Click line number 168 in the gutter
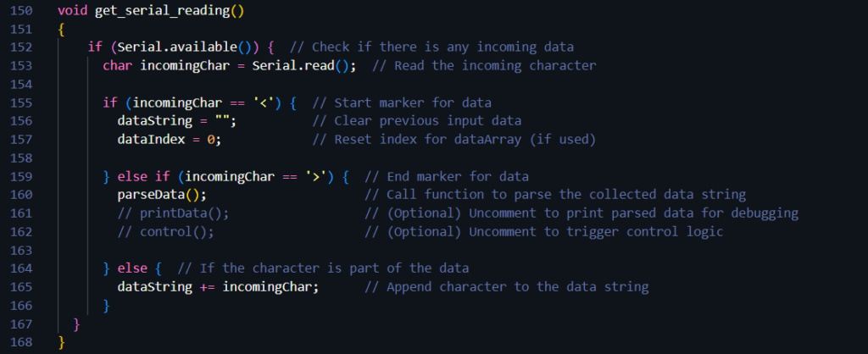868x354 pixels. (x=23, y=342)
